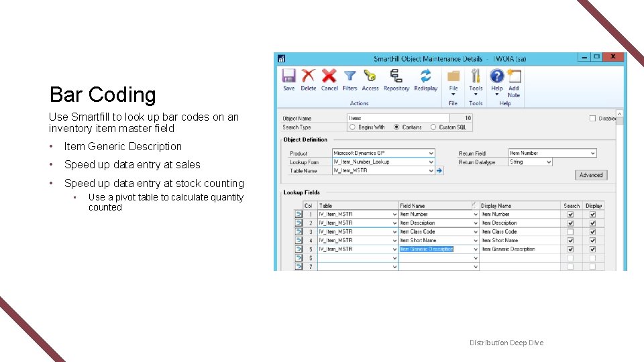Image resolution: width=644 pixels, height=362 pixels.
Task: Toggle Display checkbox for Item Short Name row
Action: tap(592, 240)
